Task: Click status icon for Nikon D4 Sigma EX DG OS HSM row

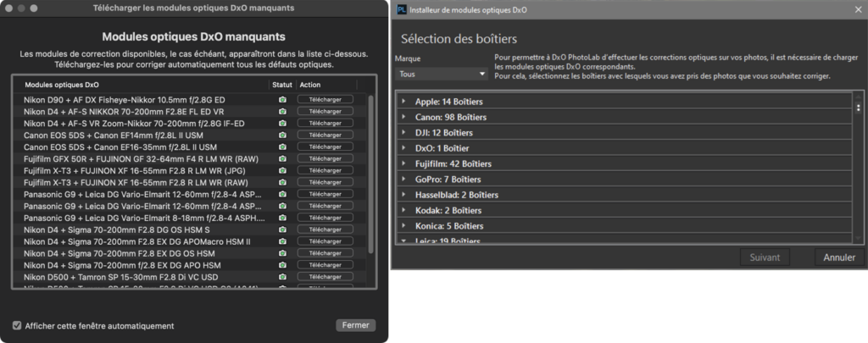Action: 283,253
